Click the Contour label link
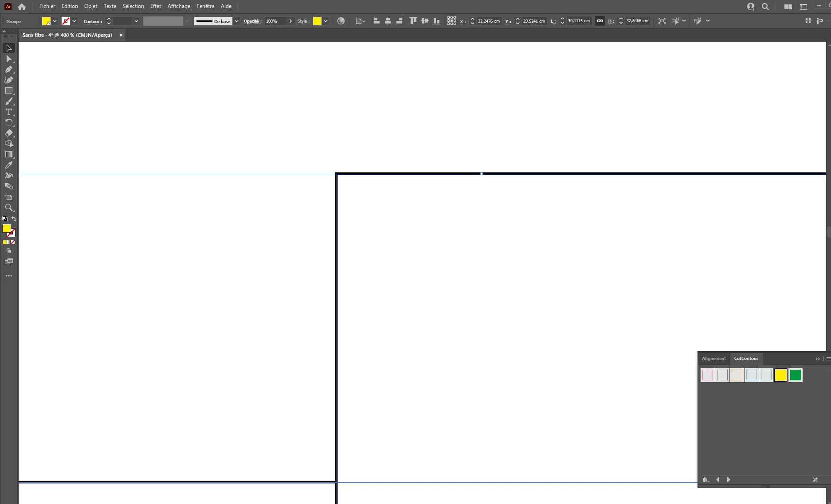The height and width of the screenshot is (504, 831). coord(93,21)
